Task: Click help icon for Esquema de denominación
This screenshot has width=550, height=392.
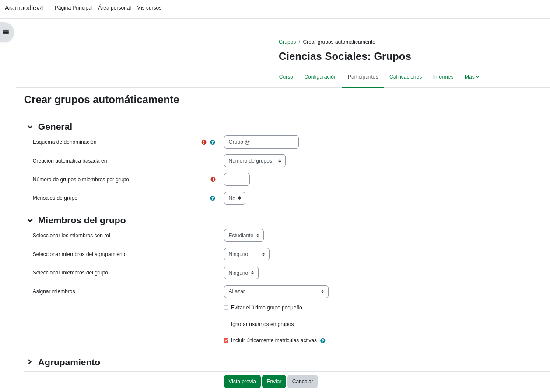Action: (213, 142)
